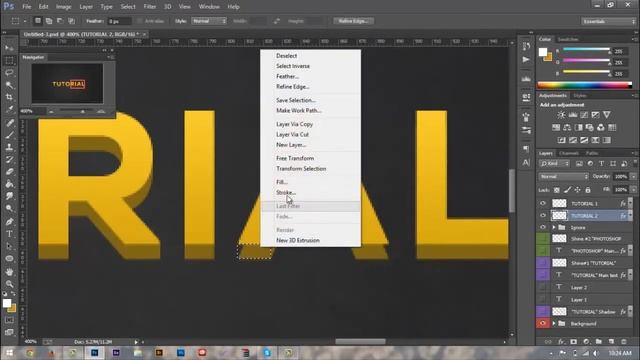This screenshot has width=640, height=360.
Task: Open the Filter menu
Action: coord(149,7)
